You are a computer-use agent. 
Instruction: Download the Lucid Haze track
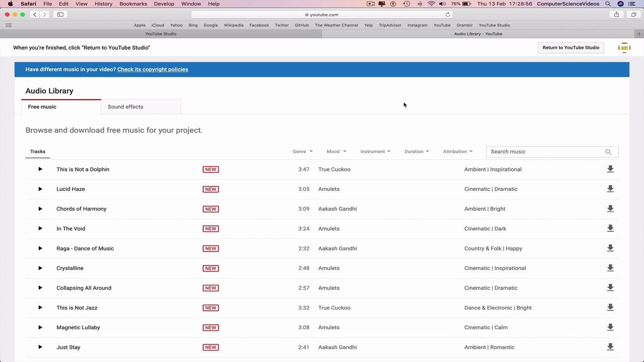click(x=610, y=189)
